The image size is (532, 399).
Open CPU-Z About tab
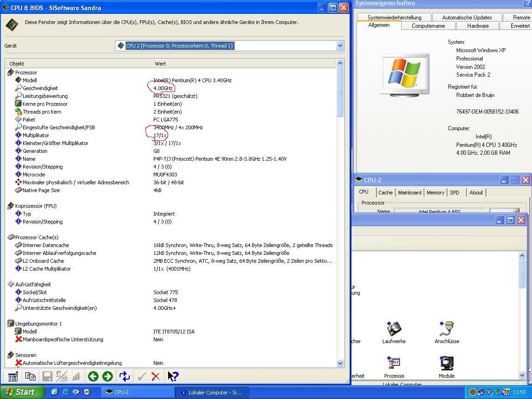(476, 193)
